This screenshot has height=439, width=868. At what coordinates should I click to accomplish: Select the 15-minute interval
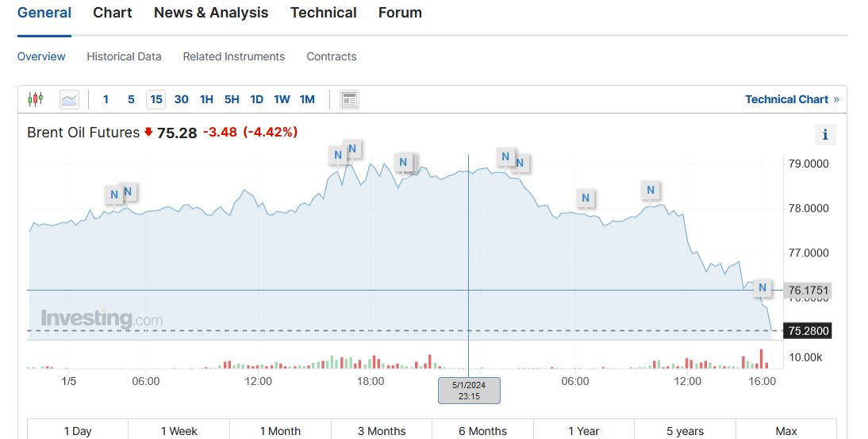coord(156,99)
